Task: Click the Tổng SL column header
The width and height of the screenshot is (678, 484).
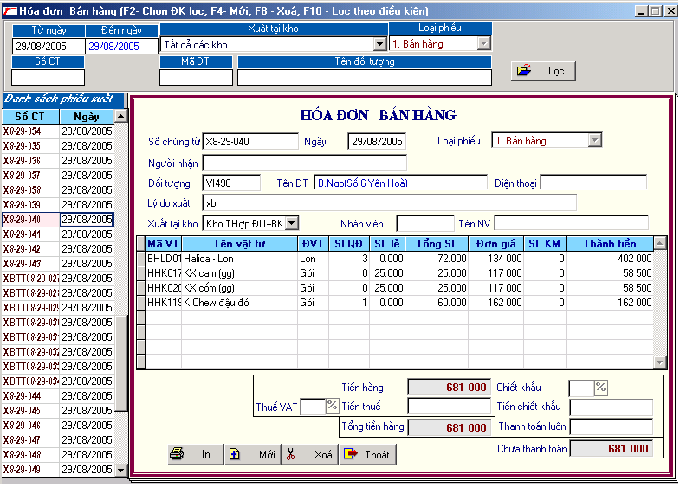Action: pyautogui.click(x=437, y=244)
